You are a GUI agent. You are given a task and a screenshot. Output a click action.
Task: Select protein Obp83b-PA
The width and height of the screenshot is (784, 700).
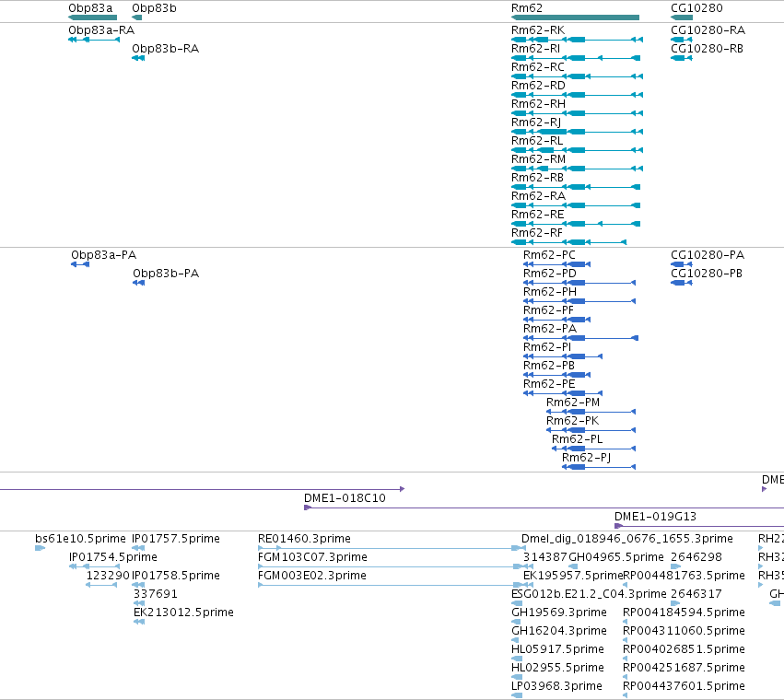[x=138, y=283]
